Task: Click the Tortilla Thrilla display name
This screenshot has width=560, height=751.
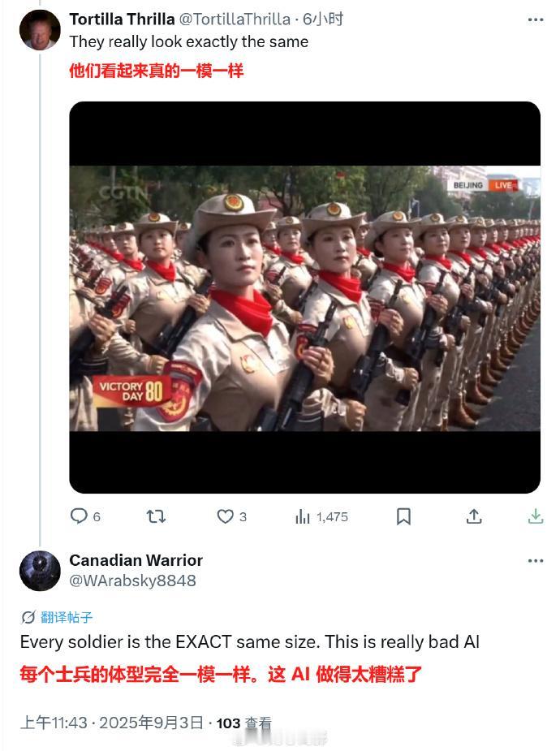Action: pos(122,19)
